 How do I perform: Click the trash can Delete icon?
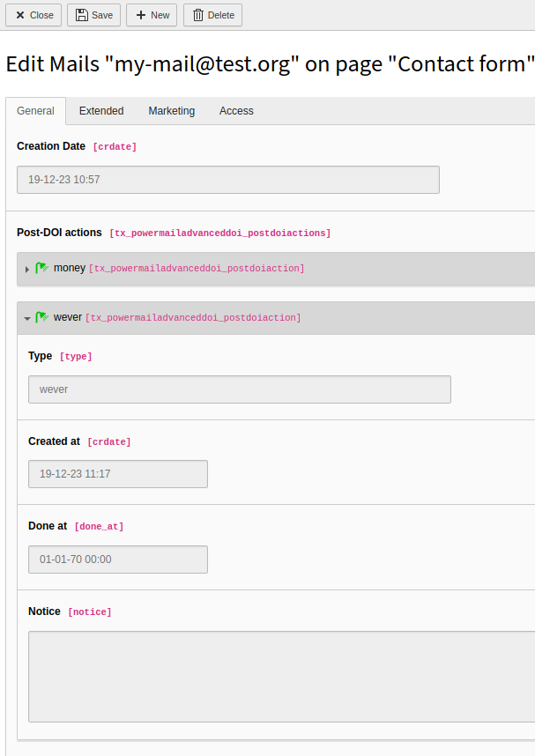pos(197,15)
